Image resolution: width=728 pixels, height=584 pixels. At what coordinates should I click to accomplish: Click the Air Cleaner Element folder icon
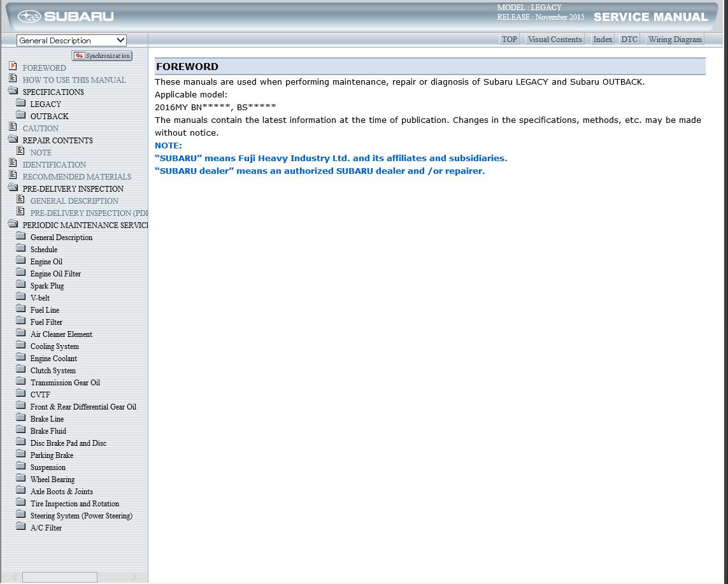click(21, 332)
